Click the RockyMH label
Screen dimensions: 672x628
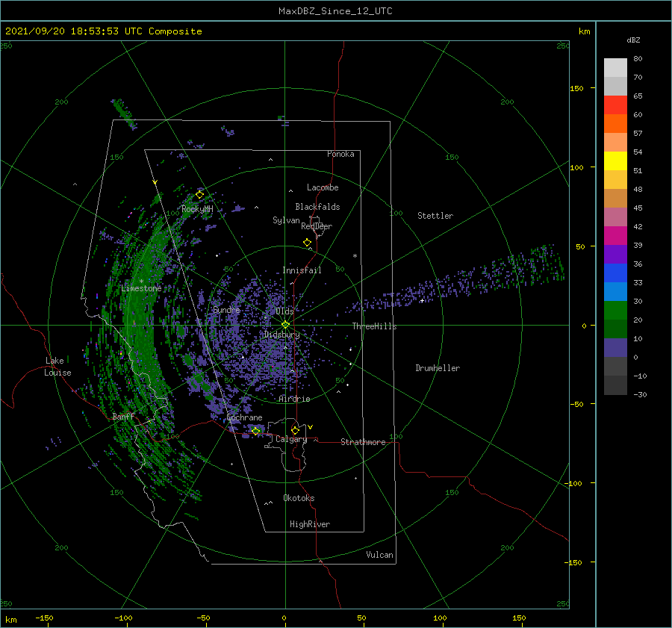197,209
